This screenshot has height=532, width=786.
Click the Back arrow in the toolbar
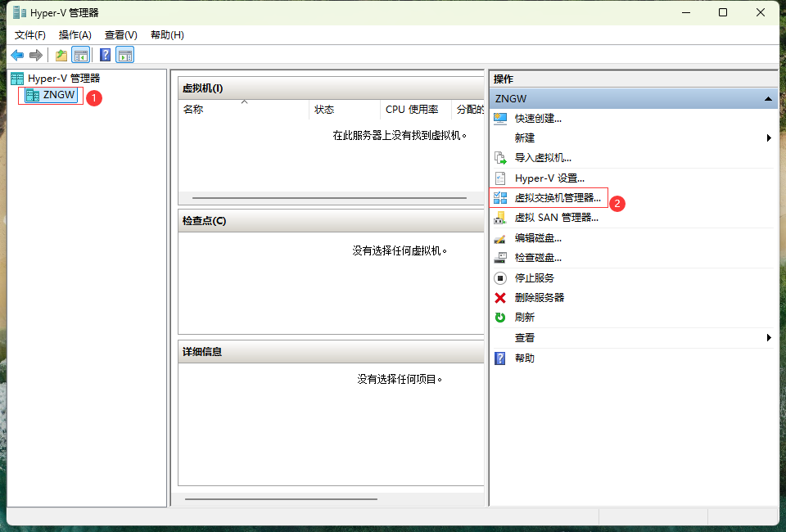(17, 55)
